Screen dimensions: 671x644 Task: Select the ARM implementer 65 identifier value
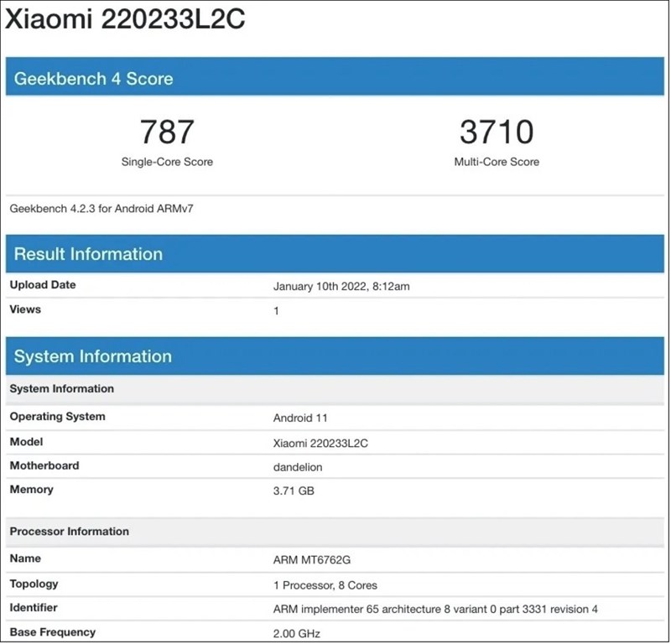point(435,610)
